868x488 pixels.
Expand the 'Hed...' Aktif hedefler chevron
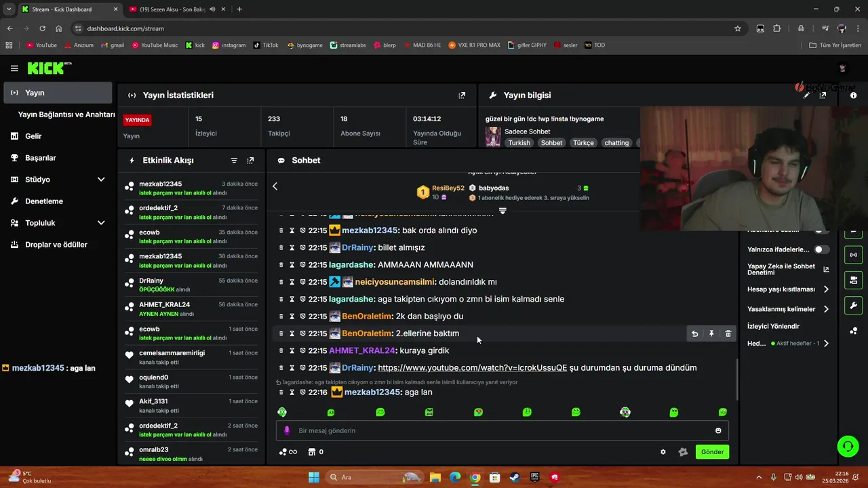tap(826, 344)
